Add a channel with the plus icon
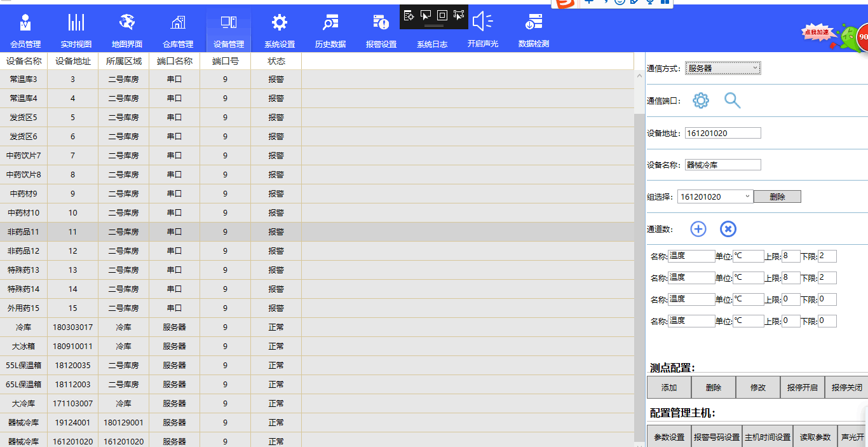Image resolution: width=868 pixels, height=447 pixels. (698, 229)
